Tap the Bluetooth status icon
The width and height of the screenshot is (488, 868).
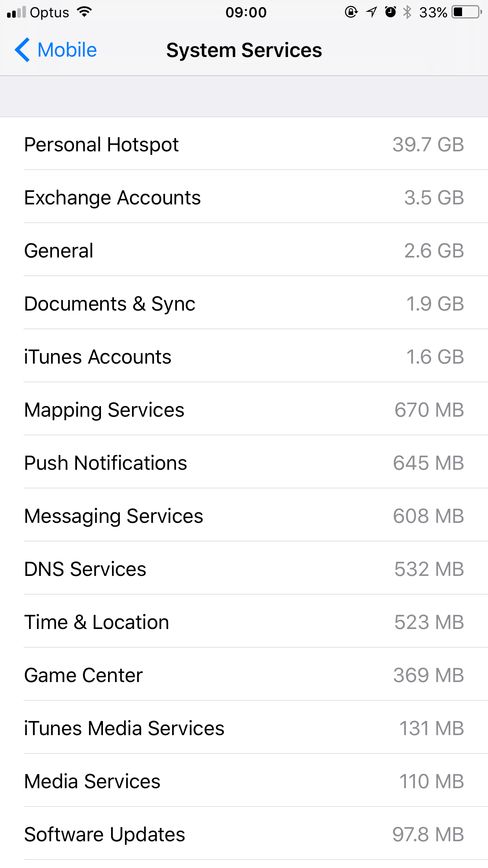407,12
